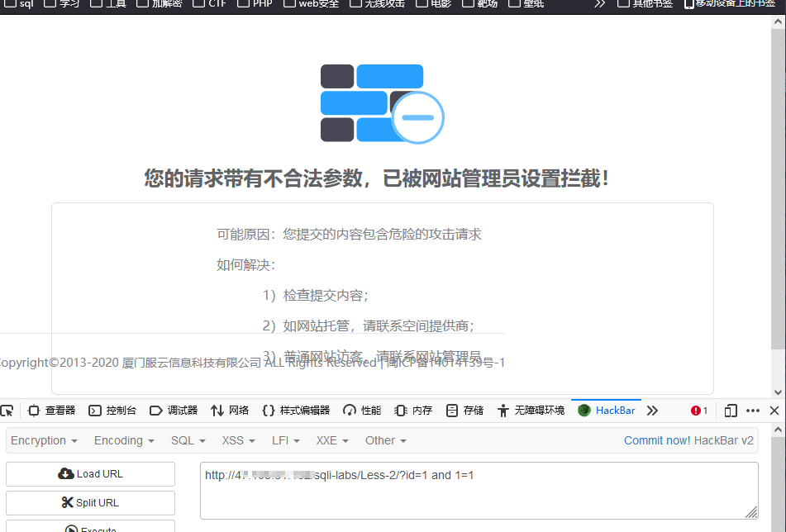
Task: Click the firewall block illustration
Action: [x=383, y=104]
